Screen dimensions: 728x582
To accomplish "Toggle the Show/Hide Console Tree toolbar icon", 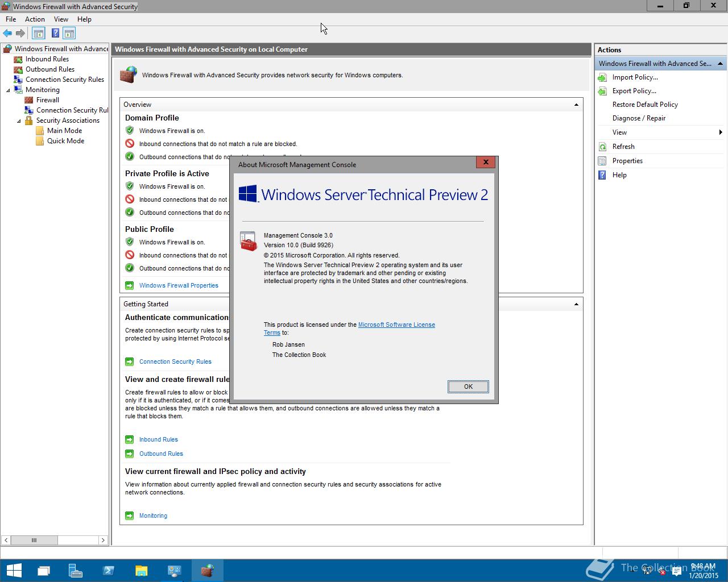I will [39, 33].
